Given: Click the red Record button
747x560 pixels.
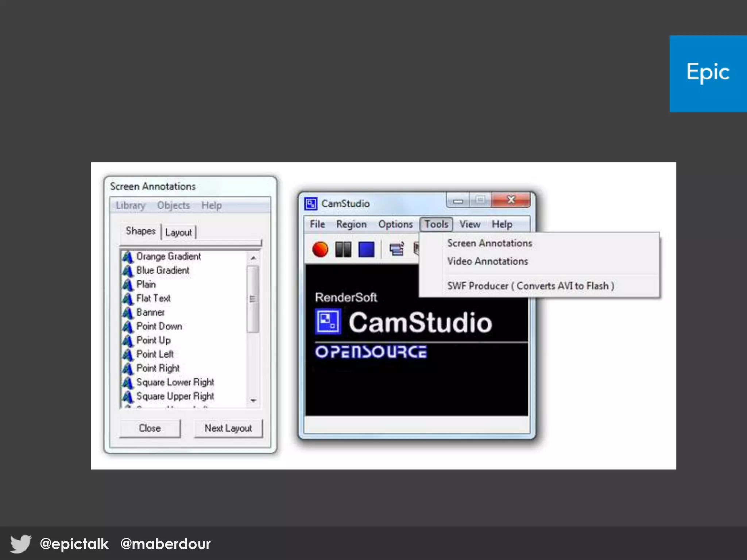Looking at the screenshot, I should click(320, 250).
